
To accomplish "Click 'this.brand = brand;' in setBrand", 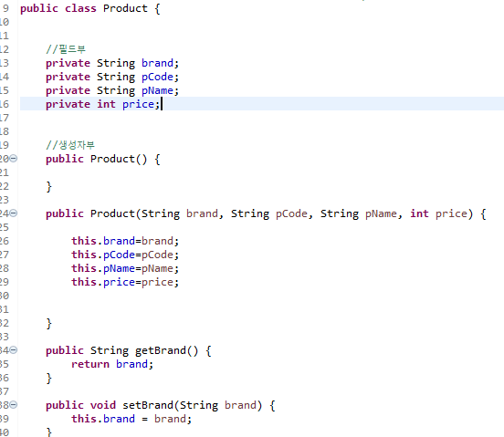I will [x=131, y=419].
